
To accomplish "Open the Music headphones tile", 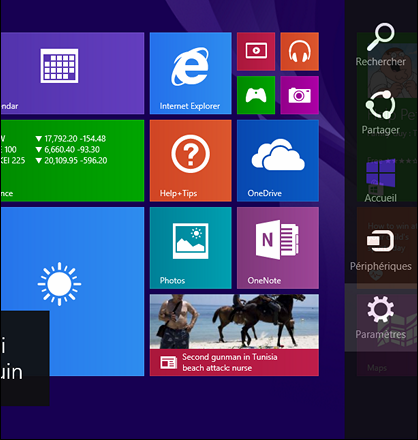I will (300, 51).
